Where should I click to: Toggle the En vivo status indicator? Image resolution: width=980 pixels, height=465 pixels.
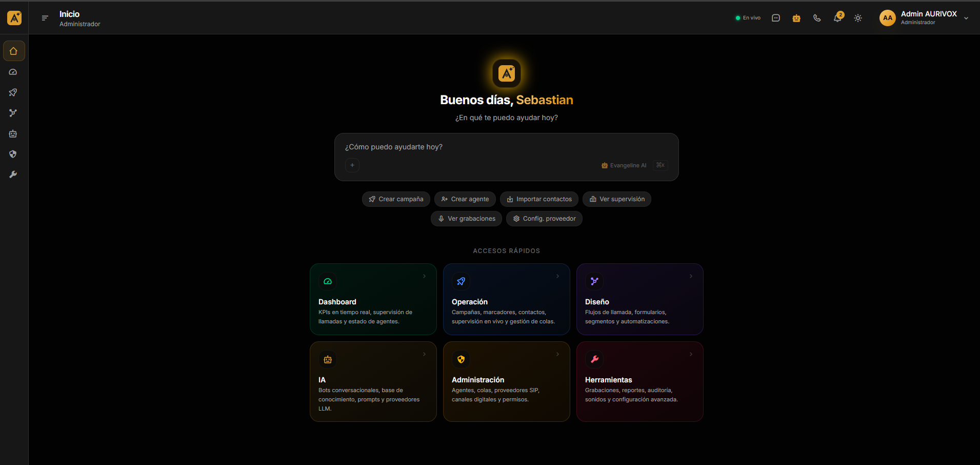[x=748, y=18]
